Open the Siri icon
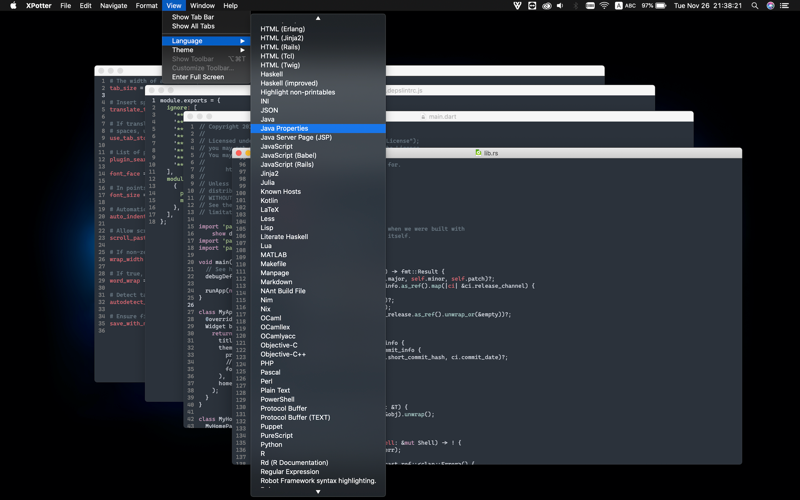This screenshot has width=800, height=500. 770,6
